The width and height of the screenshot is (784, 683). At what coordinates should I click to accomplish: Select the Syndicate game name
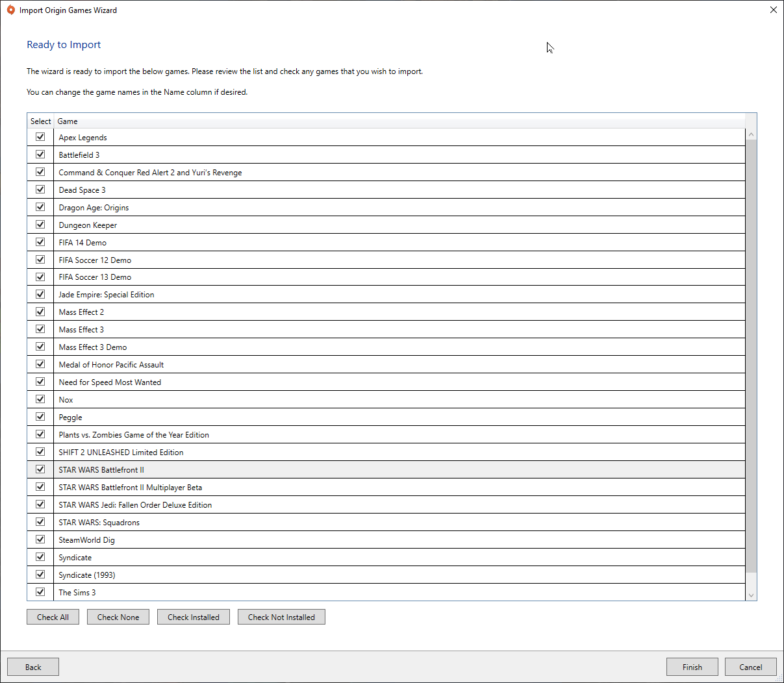point(75,558)
